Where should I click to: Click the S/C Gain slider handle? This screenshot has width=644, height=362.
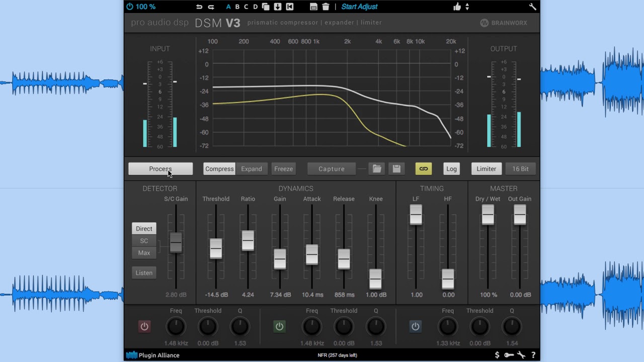[176, 243]
